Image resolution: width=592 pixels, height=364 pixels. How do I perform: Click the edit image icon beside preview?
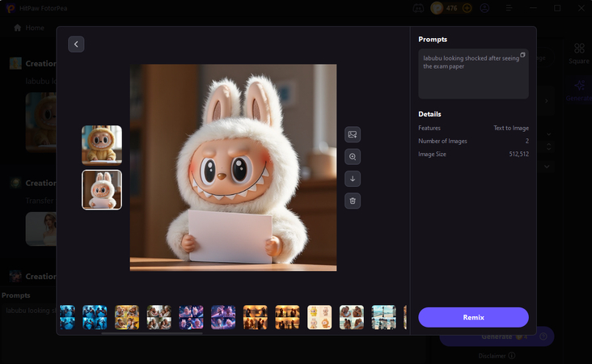pyautogui.click(x=353, y=134)
